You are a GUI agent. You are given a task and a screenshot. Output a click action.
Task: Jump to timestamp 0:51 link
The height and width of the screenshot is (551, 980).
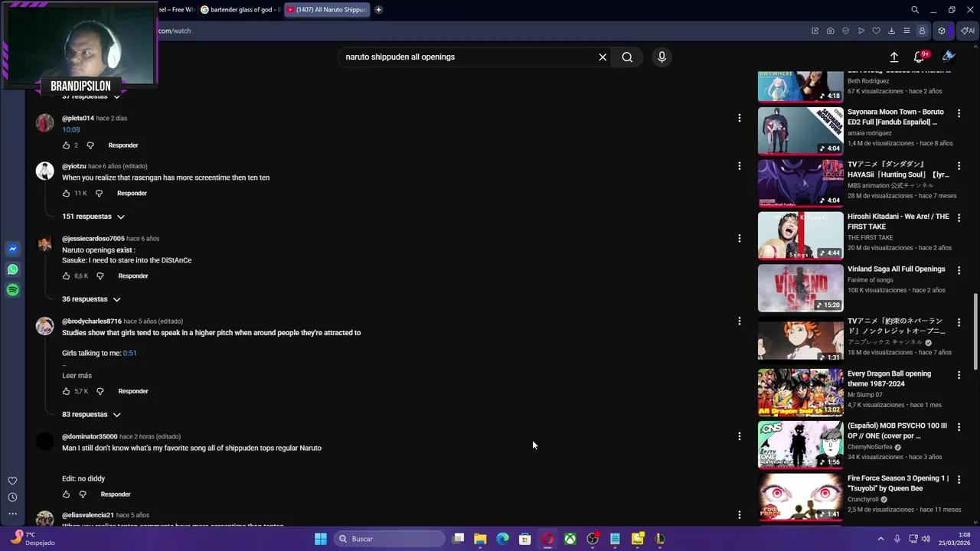(129, 354)
